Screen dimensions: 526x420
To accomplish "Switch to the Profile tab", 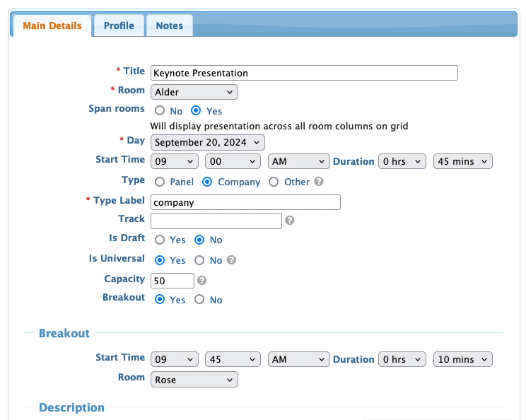I will point(119,25).
